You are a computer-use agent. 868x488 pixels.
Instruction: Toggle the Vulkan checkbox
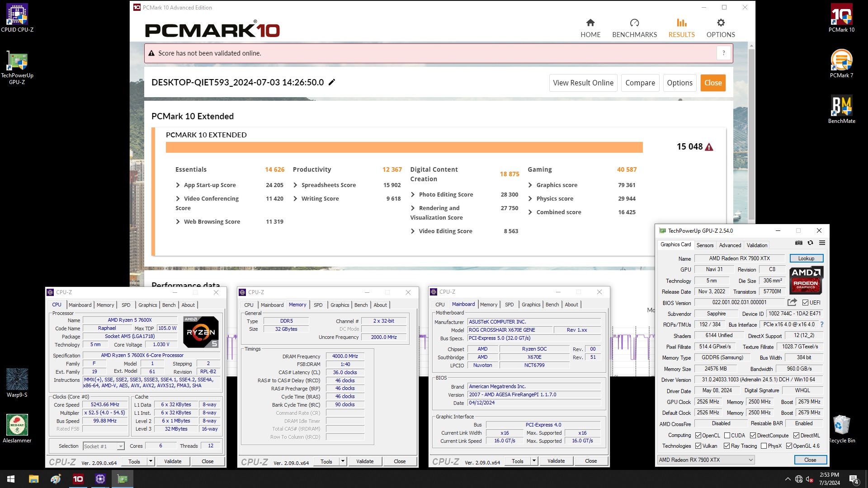[x=698, y=446]
